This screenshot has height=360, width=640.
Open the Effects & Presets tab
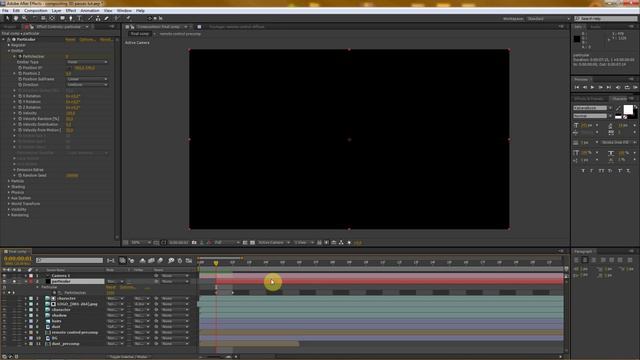(589, 99)
